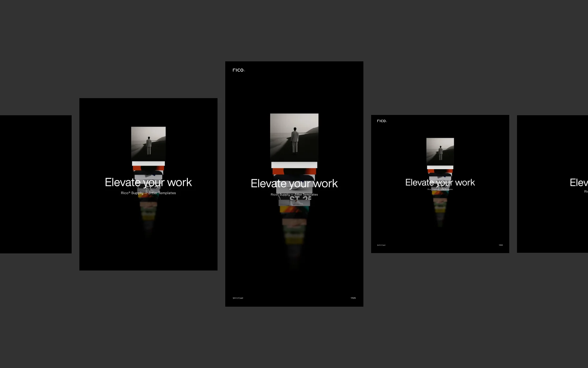Click the 'YR25' footer on the center artboard

click(353, 298)
